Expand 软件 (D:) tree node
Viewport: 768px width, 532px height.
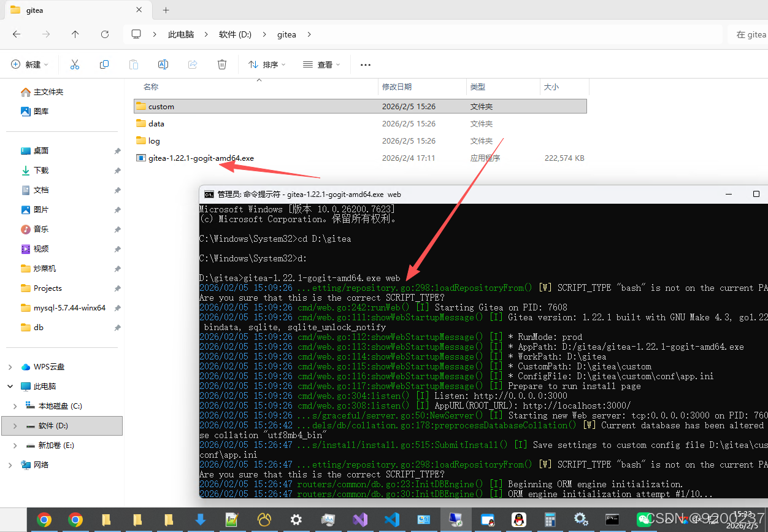coord(15,425)
